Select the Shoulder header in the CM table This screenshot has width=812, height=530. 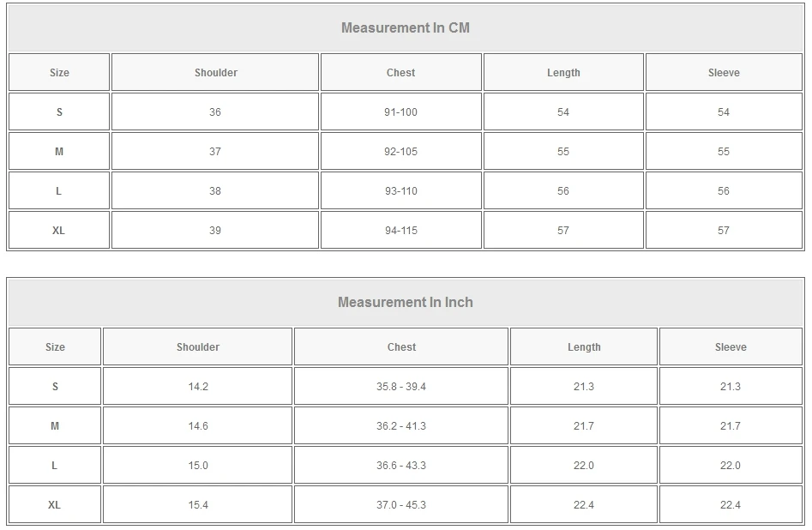pyautogui.click(x=215, y=73)
